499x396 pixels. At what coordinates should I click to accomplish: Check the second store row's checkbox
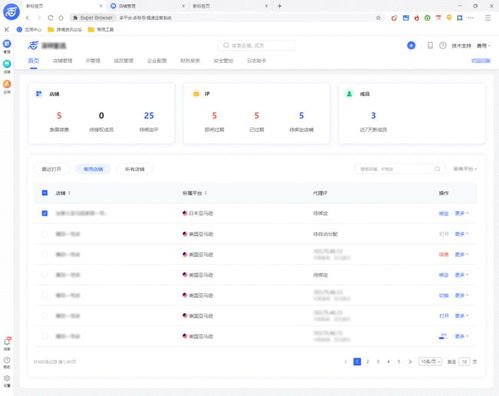coord(45,234)
